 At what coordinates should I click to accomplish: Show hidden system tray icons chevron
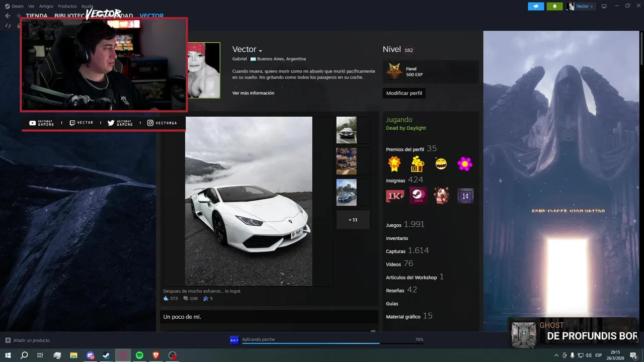tap(556, 355)
